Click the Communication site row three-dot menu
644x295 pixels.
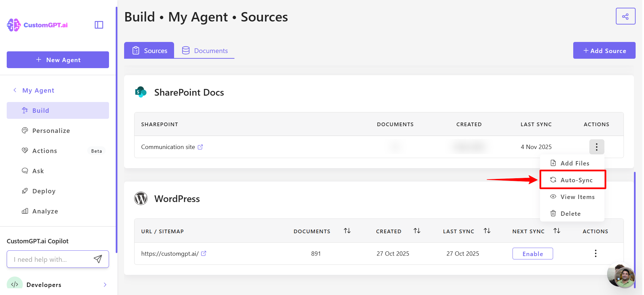[x=597, y=147]
